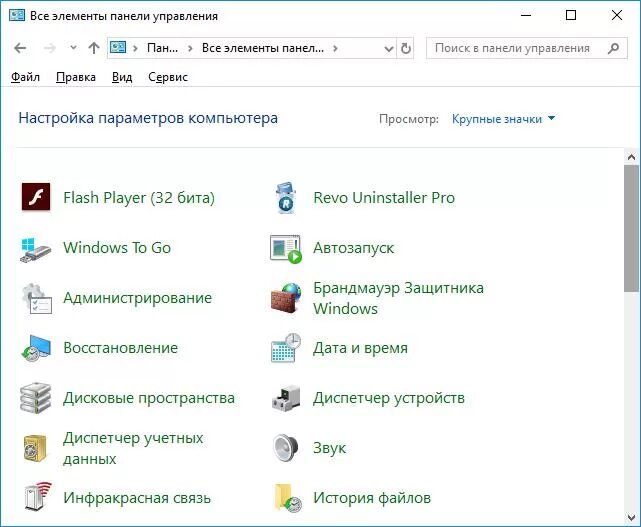Open the Дисковые пространства link
The image size is (641, 527).
(x=149, y=398)
